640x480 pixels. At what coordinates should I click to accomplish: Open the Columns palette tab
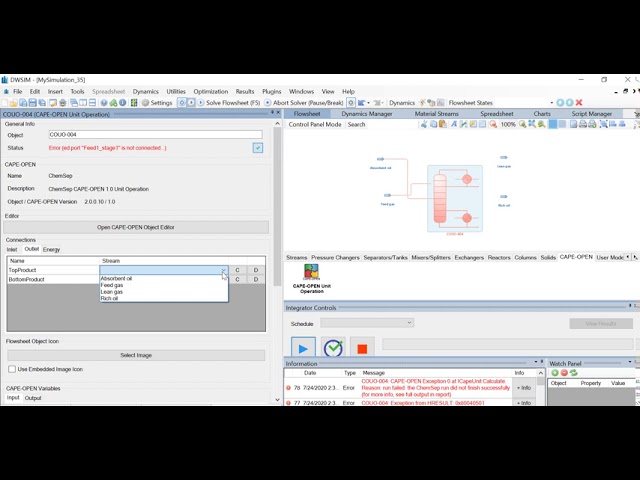525,258
